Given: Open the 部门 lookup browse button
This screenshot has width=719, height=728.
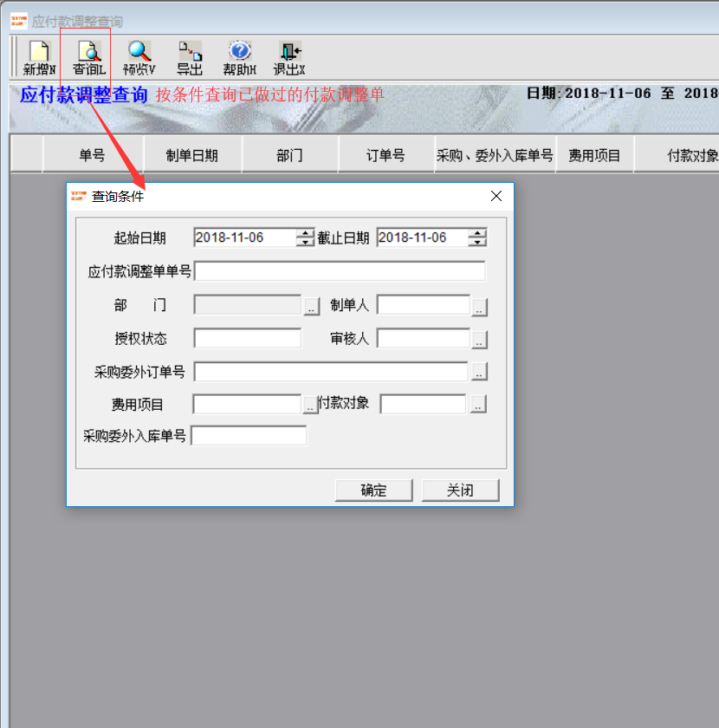Looking at the screenshot, I should pos(312,307).
